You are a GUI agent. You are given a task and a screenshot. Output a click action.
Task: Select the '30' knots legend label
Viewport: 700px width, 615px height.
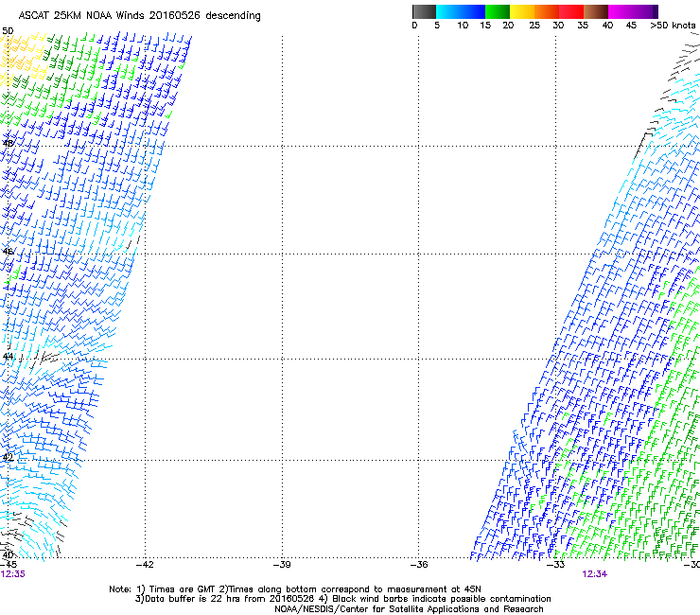click(558, 26)
